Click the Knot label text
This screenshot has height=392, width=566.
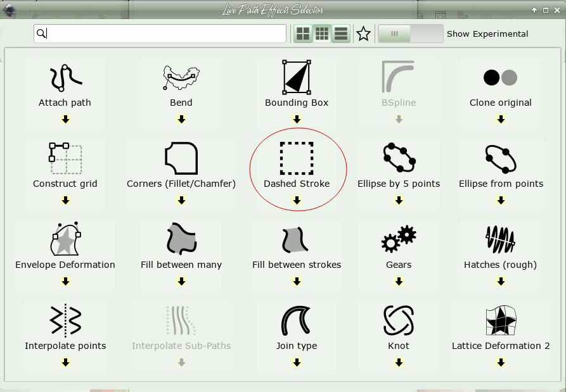coord(399,346)
